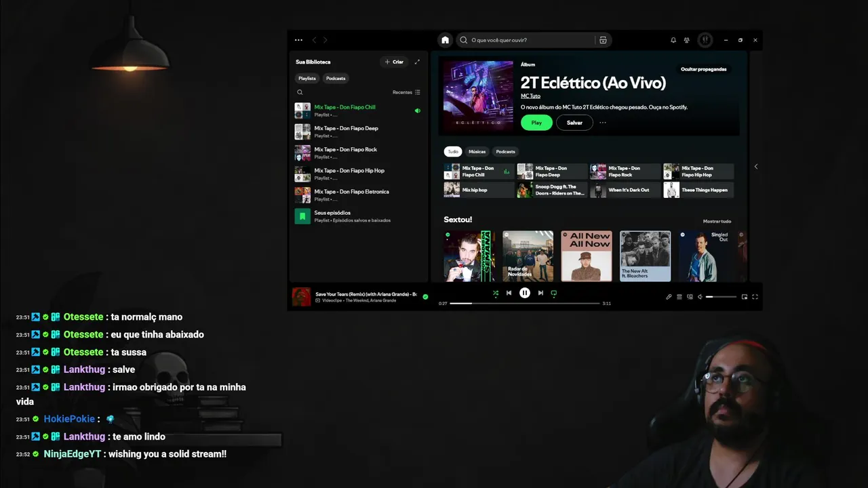Open Mix Tape - Don Fiapo Rock playlist
Viewport: 868px width, 488px height.
coord(358,152)
